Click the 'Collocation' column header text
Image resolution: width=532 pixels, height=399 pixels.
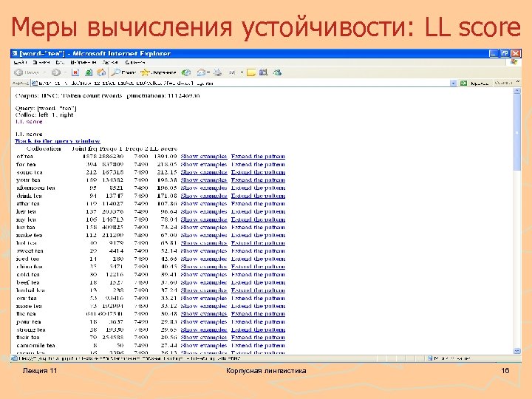[x=44, y=149]
